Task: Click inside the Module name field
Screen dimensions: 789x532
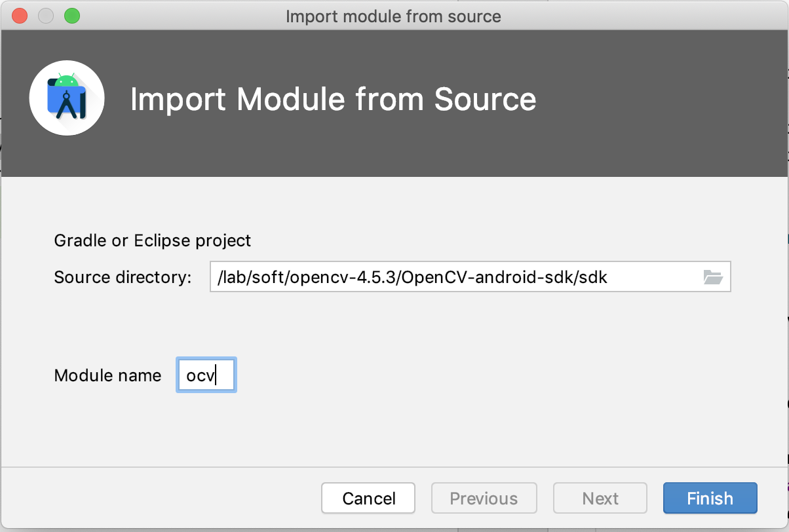Action: point(206,375)
